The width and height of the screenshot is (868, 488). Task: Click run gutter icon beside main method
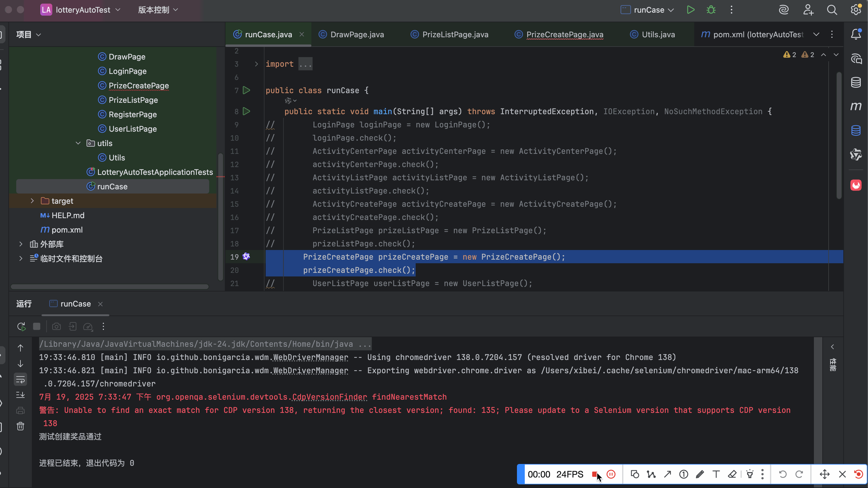click(x=247, y=111)
